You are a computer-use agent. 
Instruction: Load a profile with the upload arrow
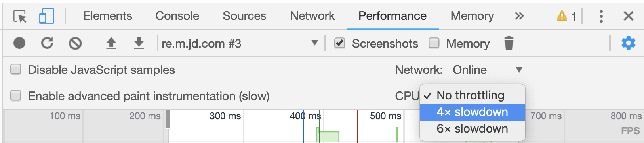[x=111, y=43]
